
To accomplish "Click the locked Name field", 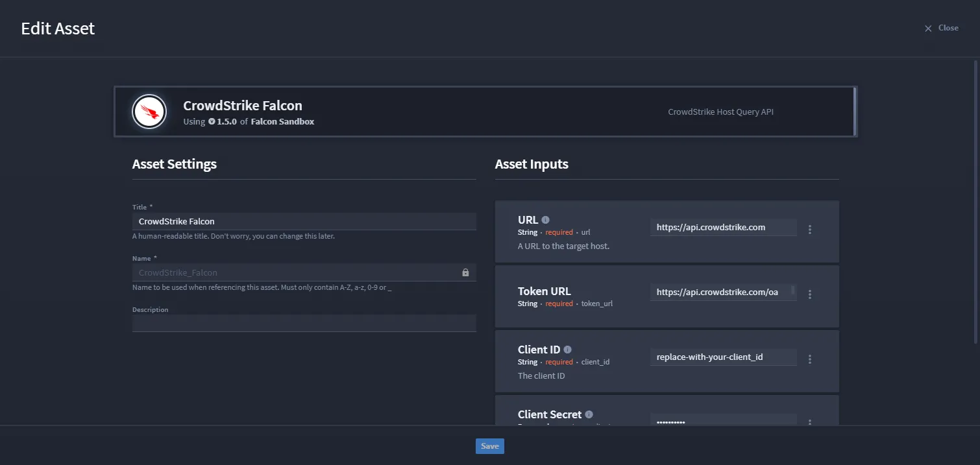I will (304, 272).
